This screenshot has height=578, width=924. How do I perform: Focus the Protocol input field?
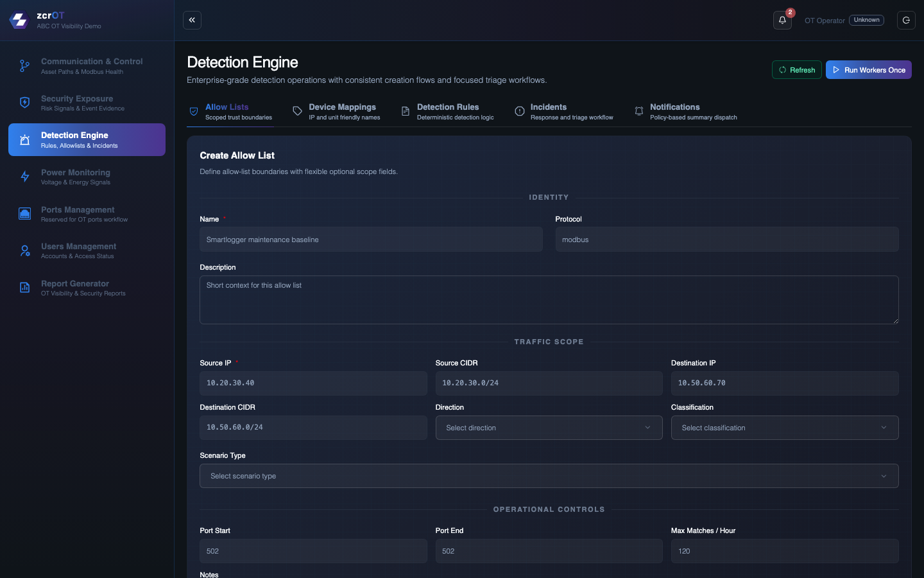coord(727,240)
